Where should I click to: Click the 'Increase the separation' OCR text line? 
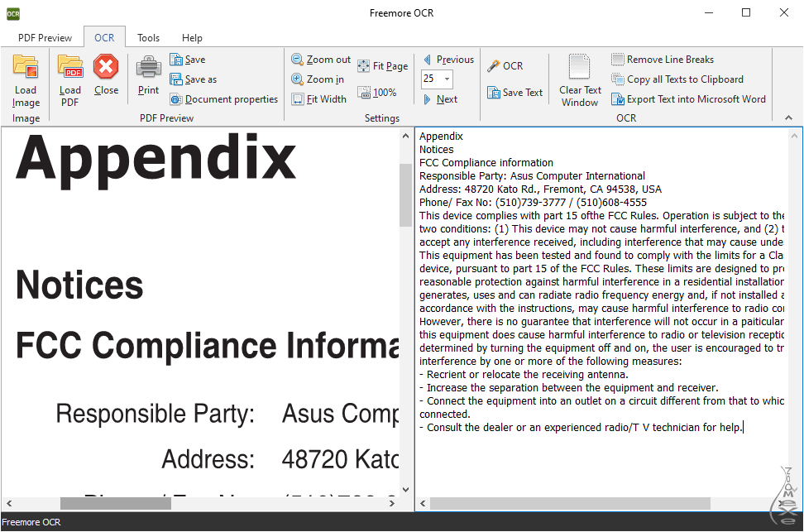tap(568, 388)
